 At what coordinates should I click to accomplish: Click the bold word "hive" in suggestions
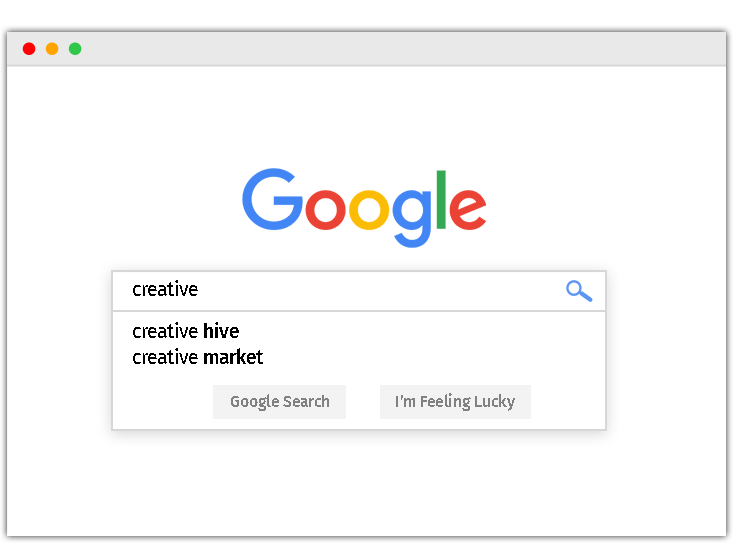click(221, 331)
